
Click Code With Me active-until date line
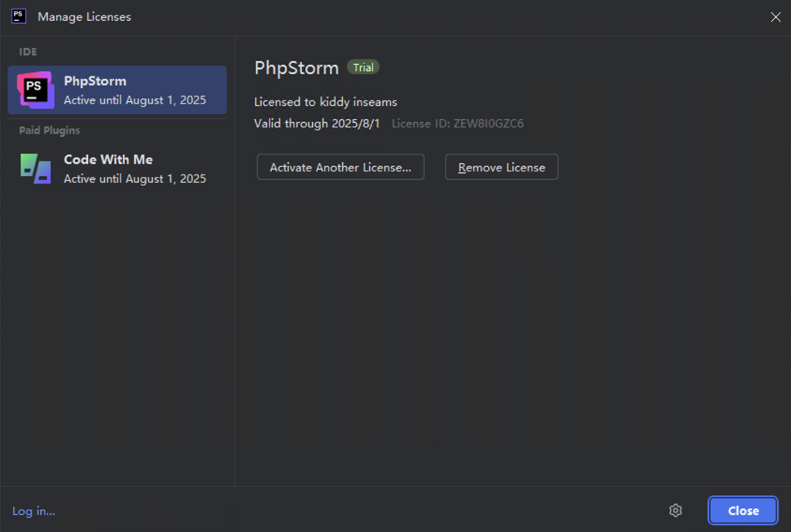pyautogui.click(x=134, y=179)
